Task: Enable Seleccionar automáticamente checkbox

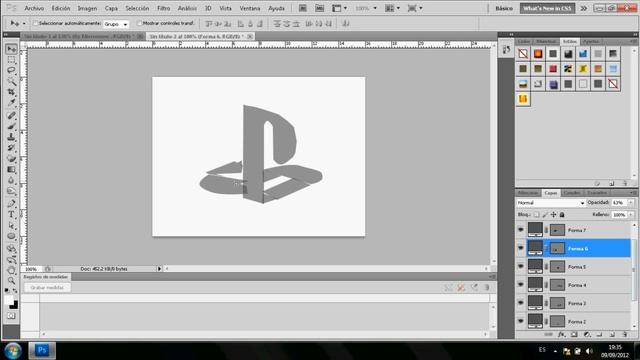Action: click(x=36, y=24)
